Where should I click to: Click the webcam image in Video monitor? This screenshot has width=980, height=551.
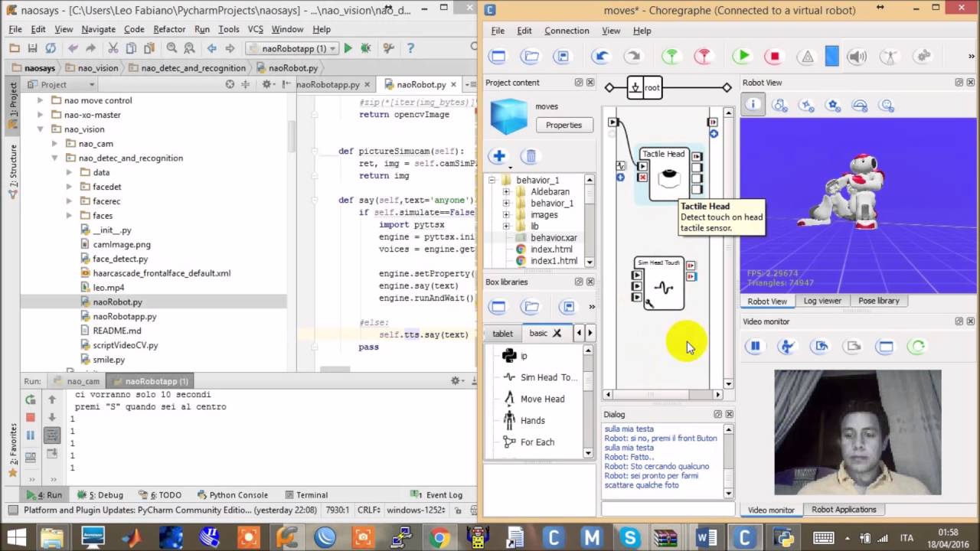pyautogui.click(x=857, y=432)
